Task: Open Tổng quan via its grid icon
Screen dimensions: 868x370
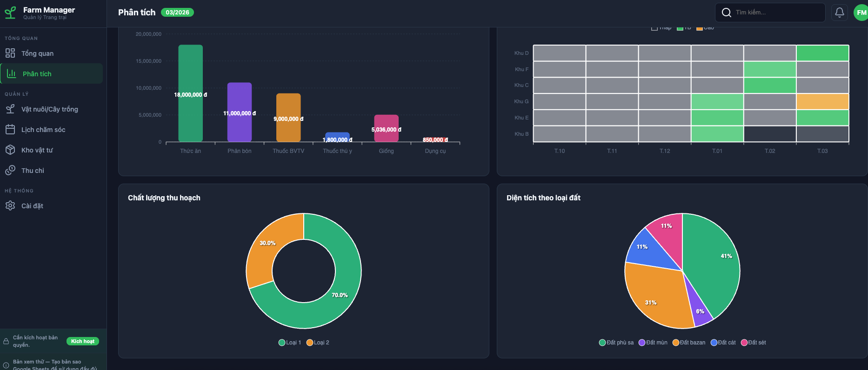Action: [10, 53]
